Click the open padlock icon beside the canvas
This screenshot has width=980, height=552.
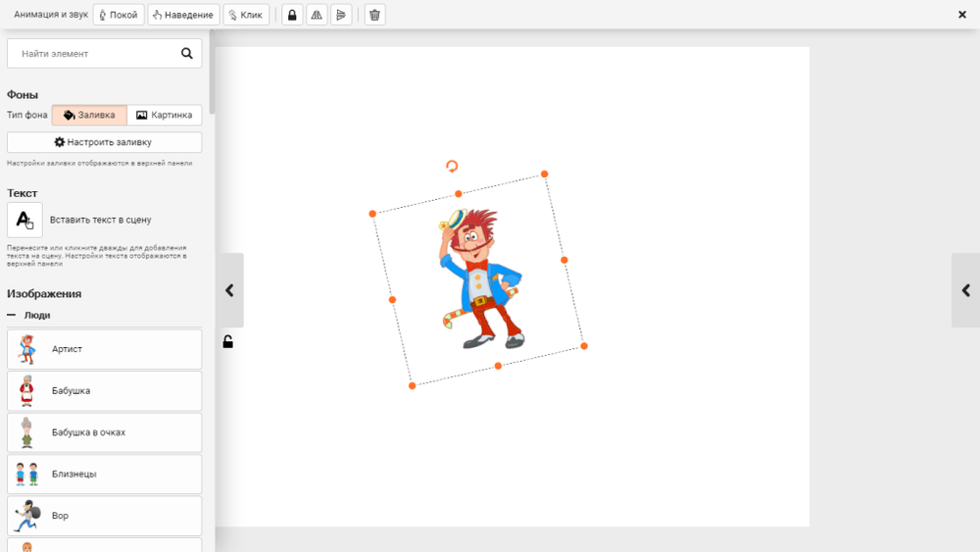coord(228,342)
